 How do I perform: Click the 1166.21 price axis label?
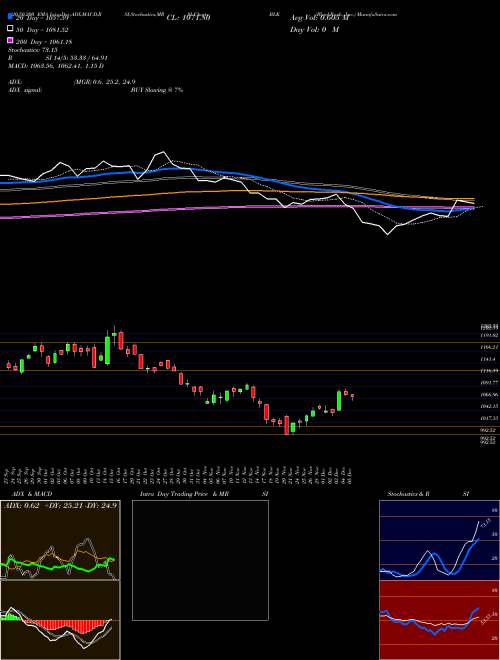[x=490, y=347]
